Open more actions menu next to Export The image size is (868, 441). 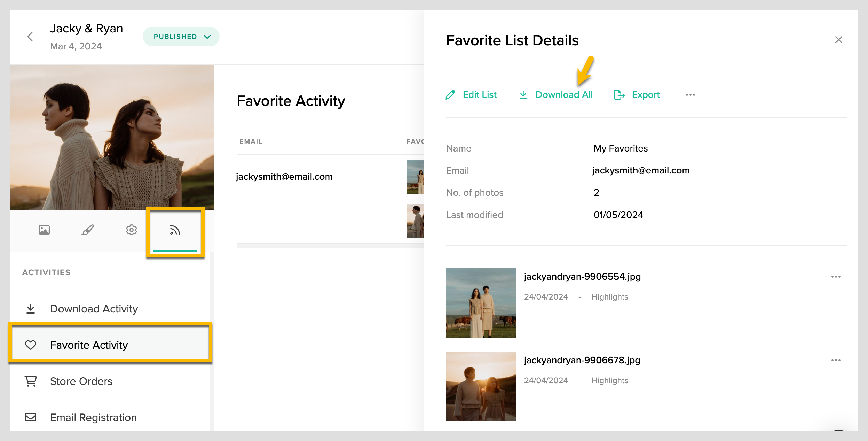click(x=690, y=95)
